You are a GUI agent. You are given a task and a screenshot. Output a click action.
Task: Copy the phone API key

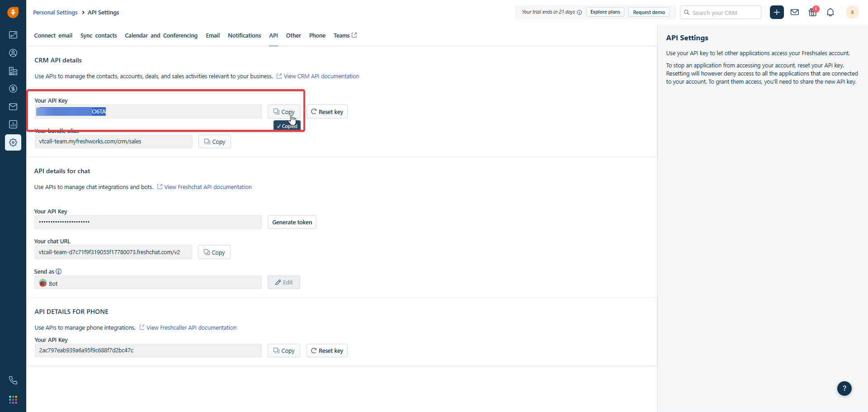(284, 350)
